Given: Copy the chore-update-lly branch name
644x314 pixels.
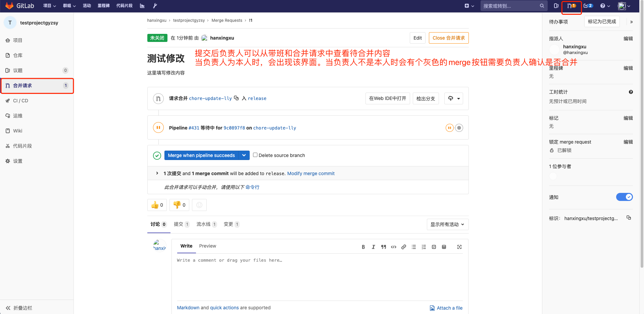Looking at the screenshot, I should click(236, 98).
